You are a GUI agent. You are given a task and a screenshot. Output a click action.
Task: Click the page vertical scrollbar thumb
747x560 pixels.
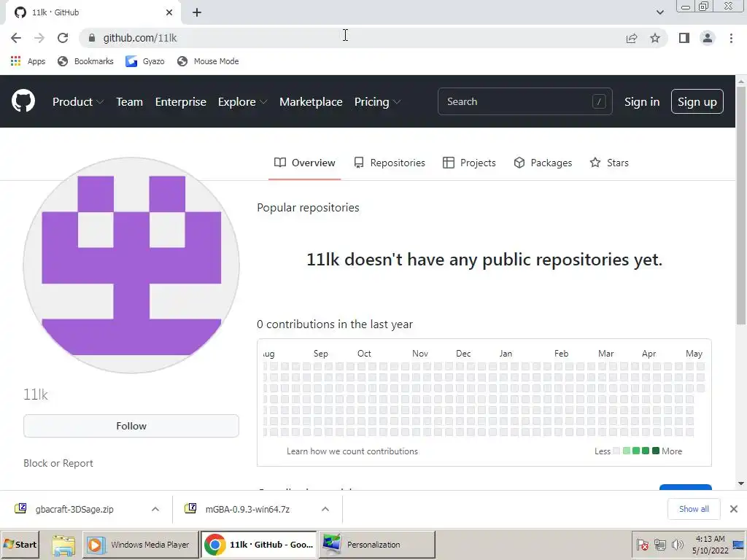741,206
